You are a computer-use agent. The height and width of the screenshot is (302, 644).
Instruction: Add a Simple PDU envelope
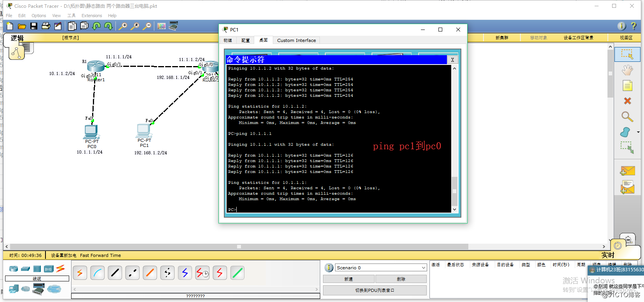click(x=627, y=171)
